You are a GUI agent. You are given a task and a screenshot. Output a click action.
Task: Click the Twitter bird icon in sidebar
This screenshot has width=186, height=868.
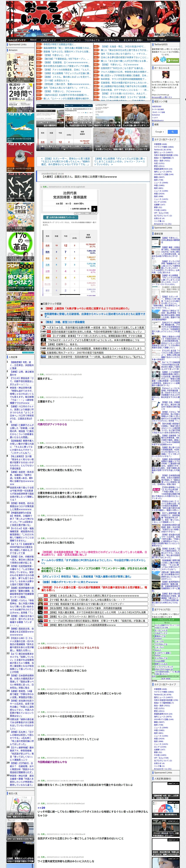(163, 60)
